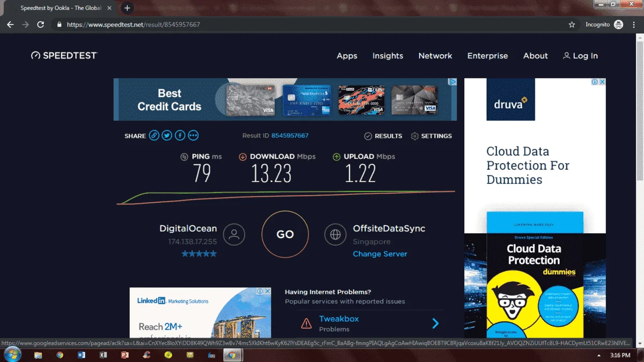Click RESULTS text button
The image size is (644, 362).
[x=389, y=136]
